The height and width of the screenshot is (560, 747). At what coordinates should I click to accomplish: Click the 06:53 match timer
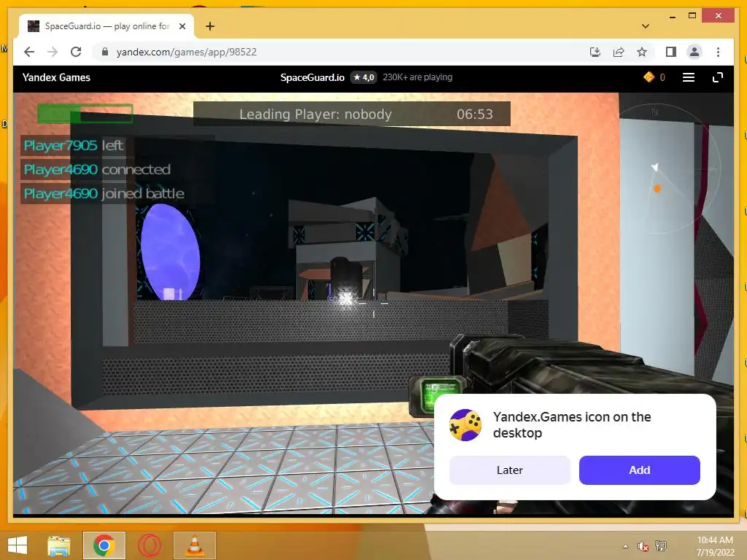coord(474,114)
